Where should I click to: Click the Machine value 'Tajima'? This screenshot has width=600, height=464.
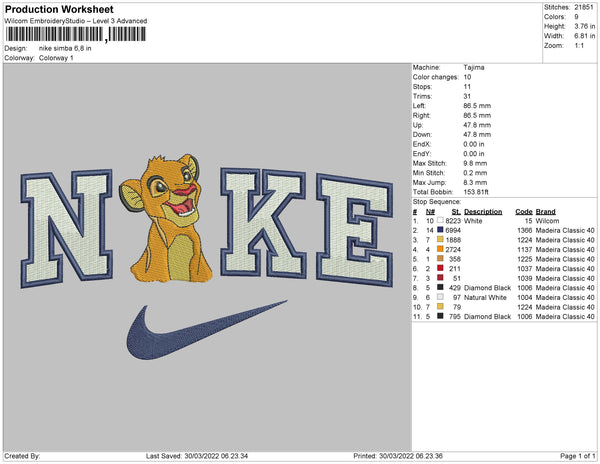coord(474,67)
